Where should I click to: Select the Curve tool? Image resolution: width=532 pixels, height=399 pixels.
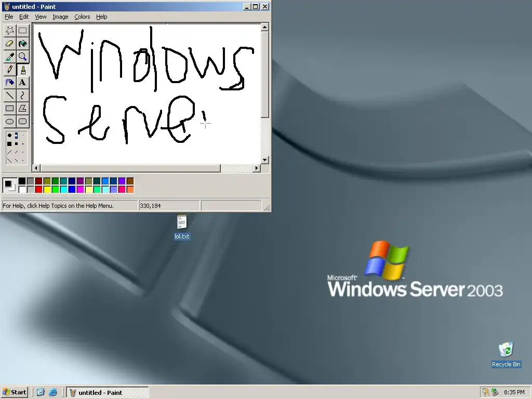23,96
